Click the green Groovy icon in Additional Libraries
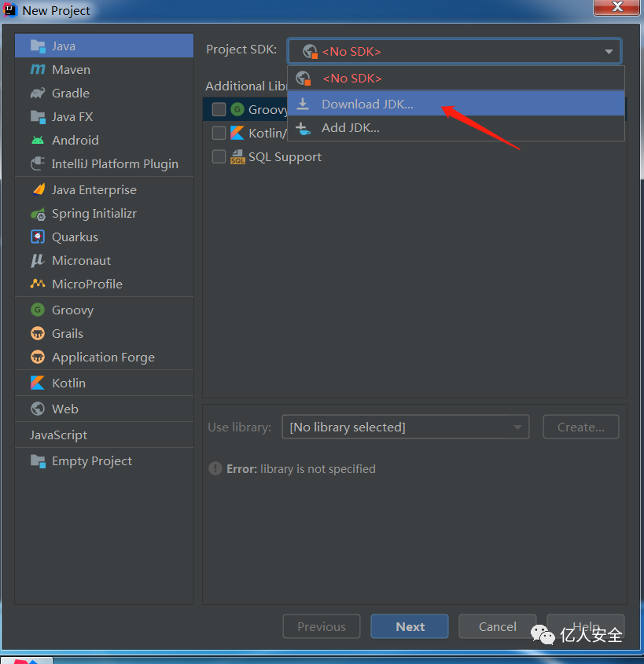The height and width of the screenshot is (664, 644). coord(237,110)
